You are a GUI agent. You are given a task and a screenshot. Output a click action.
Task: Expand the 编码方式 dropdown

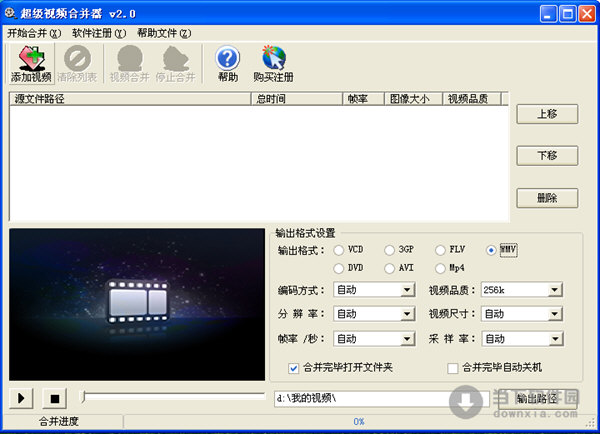pos(408,290)
